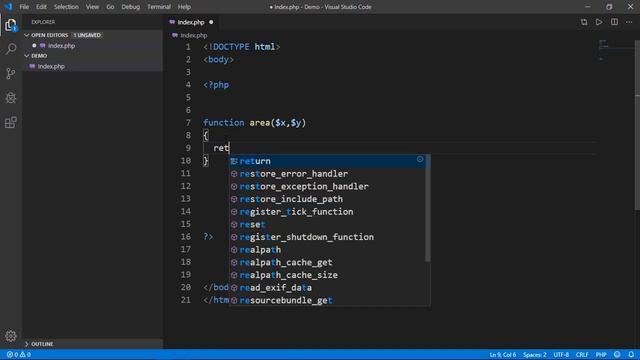Viewport: 640px width, 360px height.
Task: Open the Extensions view icon
Action: coord(11,122)
